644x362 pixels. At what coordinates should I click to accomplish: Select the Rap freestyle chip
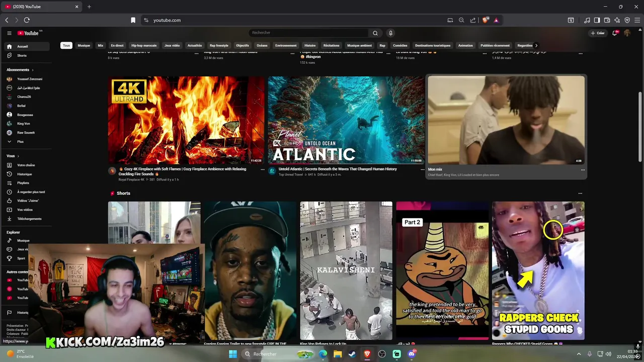click(219, 45)
